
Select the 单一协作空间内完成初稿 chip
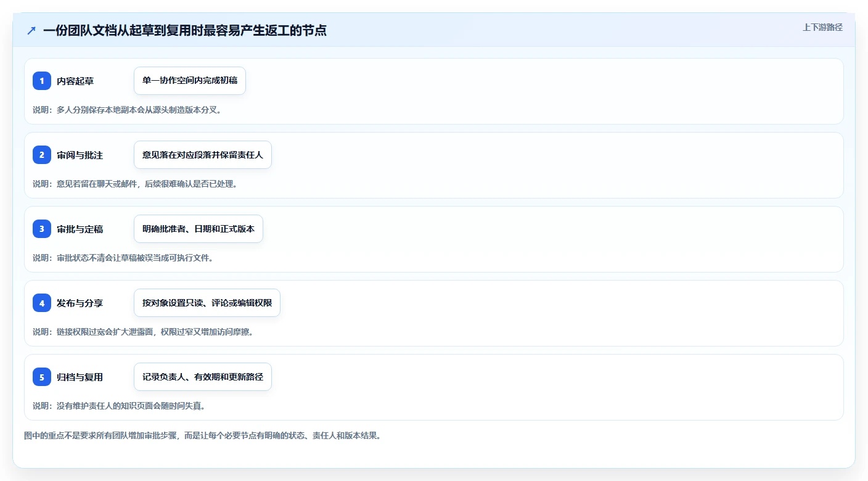click(x=190, y=81)
